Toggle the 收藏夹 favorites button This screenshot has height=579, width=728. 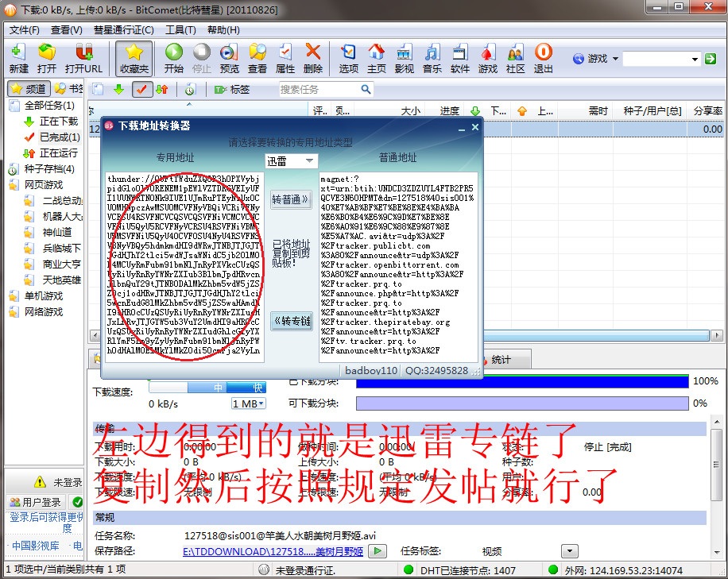[134, 59]
